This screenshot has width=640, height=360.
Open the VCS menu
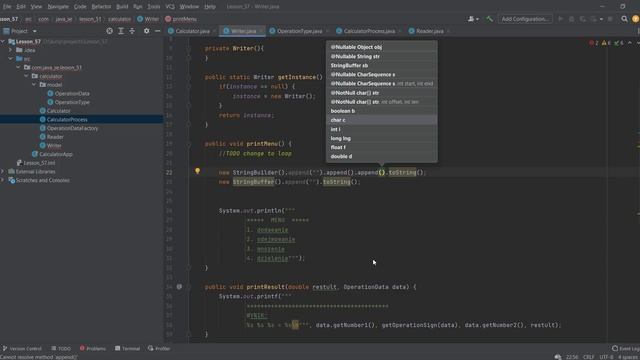tap(170, 7)
